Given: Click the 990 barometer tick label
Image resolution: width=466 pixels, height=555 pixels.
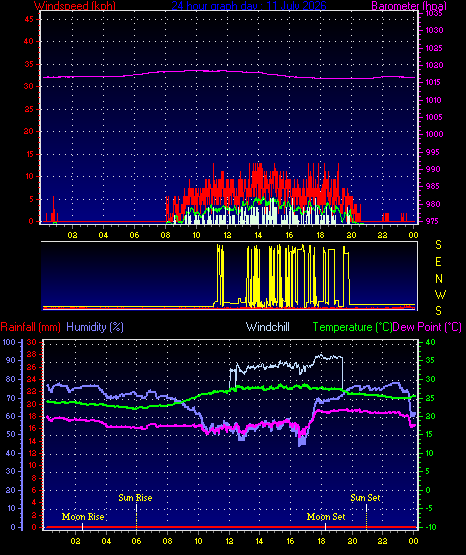Looking at the screenshot, I should click(x=433, y=169).
